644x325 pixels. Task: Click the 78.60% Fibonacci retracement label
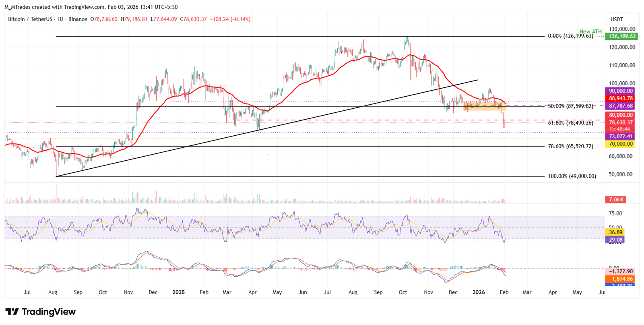(570, 147)
